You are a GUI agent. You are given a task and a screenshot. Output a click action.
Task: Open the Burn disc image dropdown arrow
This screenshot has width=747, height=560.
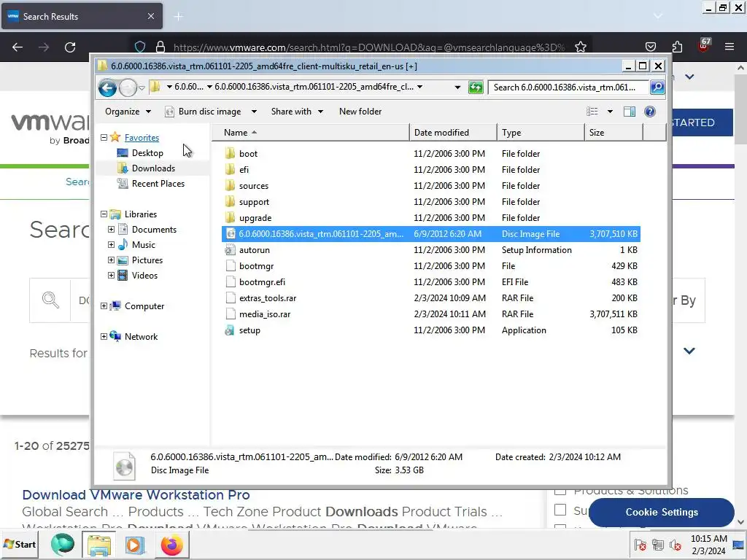[254, 112]
